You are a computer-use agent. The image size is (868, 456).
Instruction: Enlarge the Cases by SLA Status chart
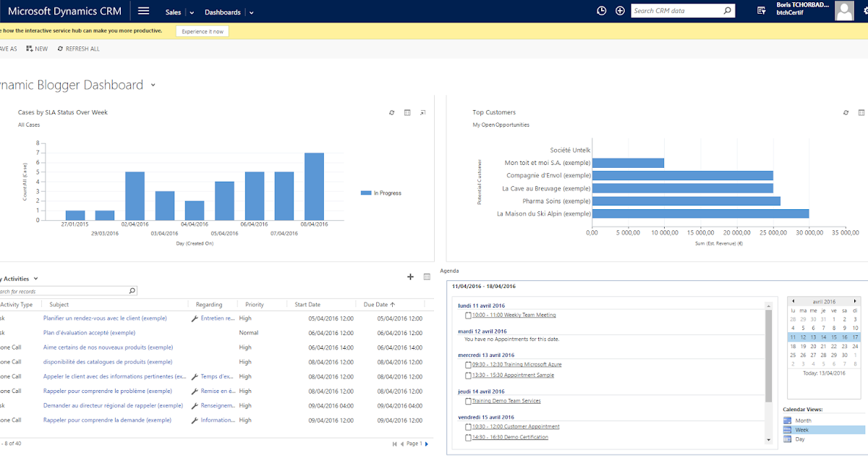point(422,112)
